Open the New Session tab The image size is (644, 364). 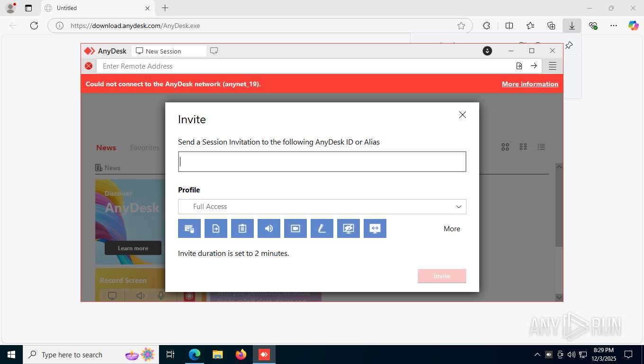(x=169, y=51)
